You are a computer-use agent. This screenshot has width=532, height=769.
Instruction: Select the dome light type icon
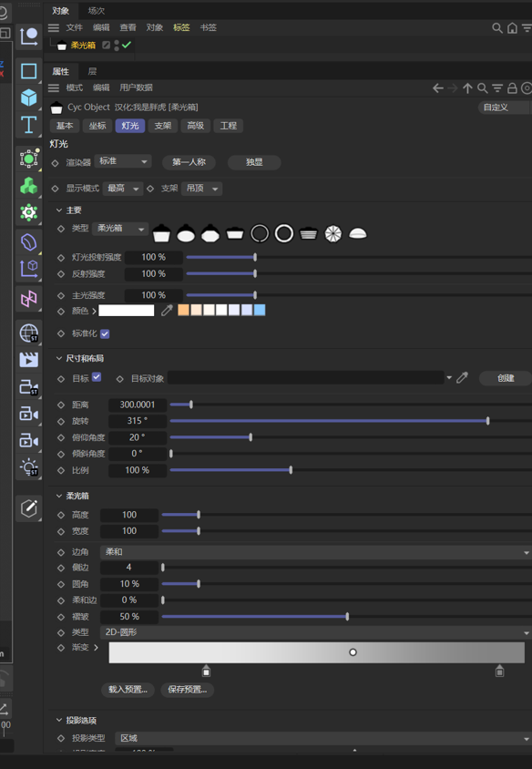point(357,233)
